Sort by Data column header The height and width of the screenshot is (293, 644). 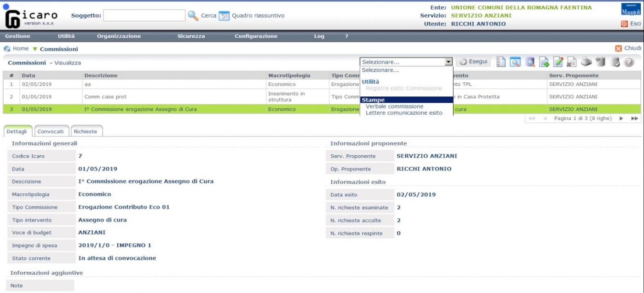(51, 75)
